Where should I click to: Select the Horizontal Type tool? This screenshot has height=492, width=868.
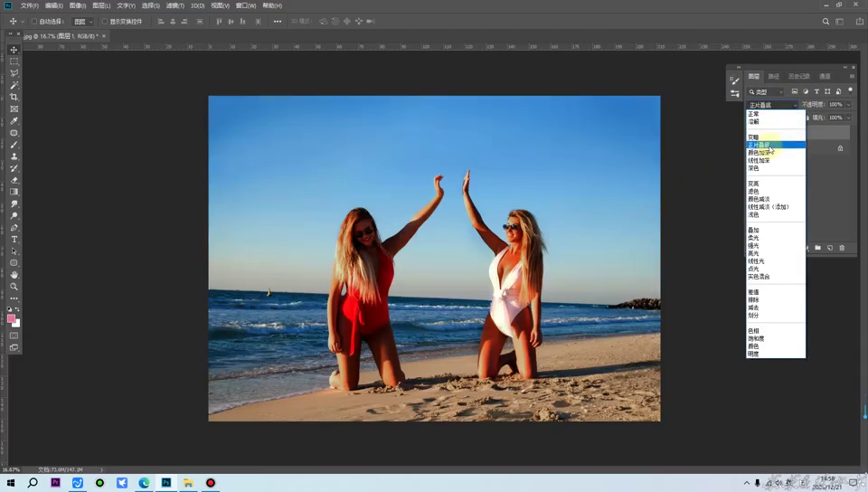click(x=14, y=240)
